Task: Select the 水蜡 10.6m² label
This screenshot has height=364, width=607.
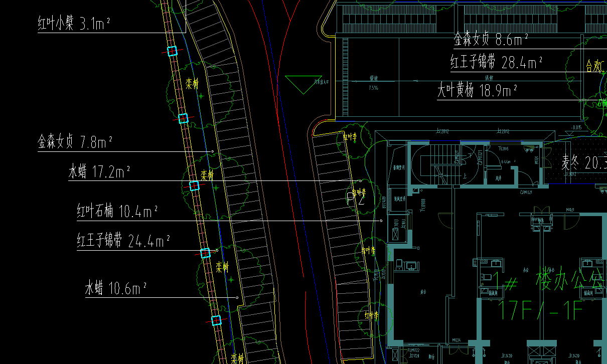Action: pos(115,288)
